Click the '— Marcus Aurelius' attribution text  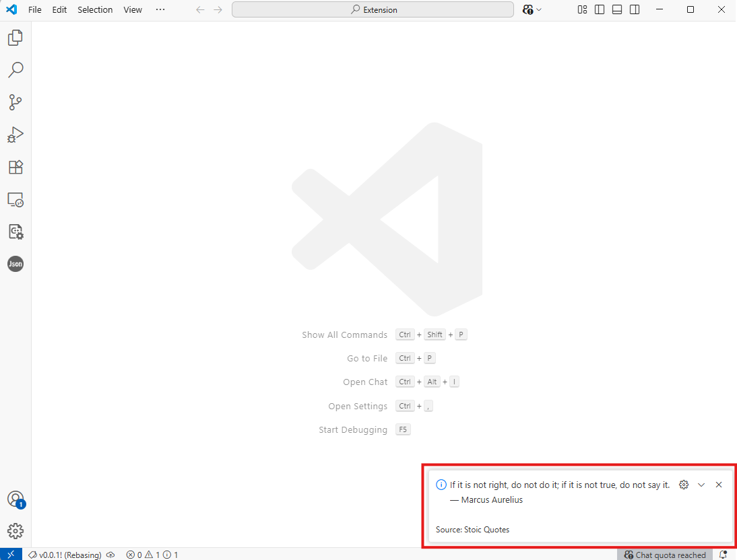[486, 500]
